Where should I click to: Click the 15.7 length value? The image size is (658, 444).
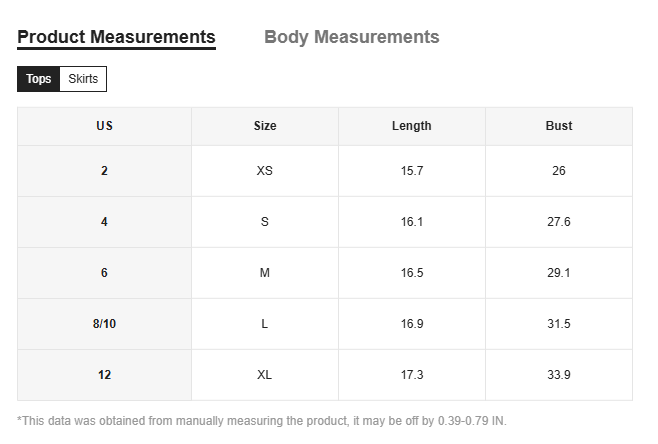(412, 171)
